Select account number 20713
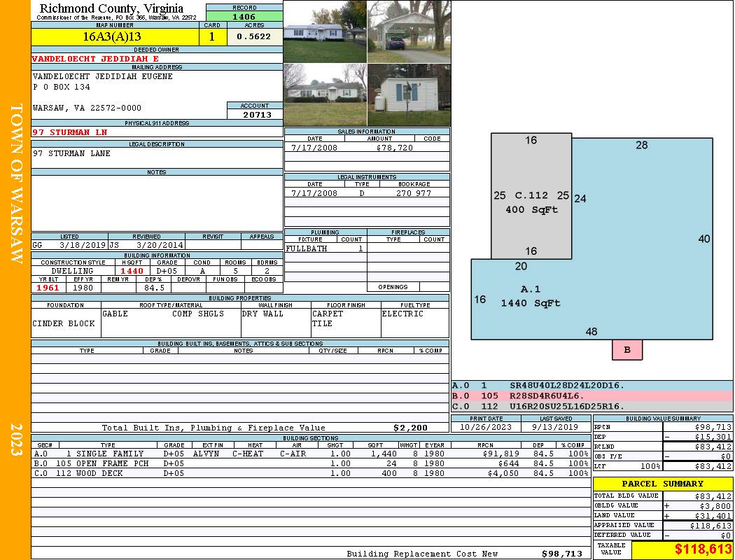Image resolution: width=735 pixels, height=560 pixels. click(255, 114)
